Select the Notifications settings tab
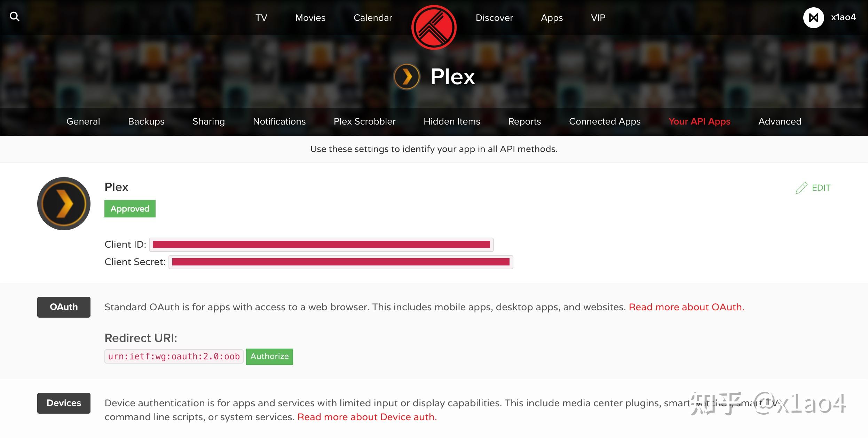The width and height of the screenshot is (868, 438). (279, 121)
